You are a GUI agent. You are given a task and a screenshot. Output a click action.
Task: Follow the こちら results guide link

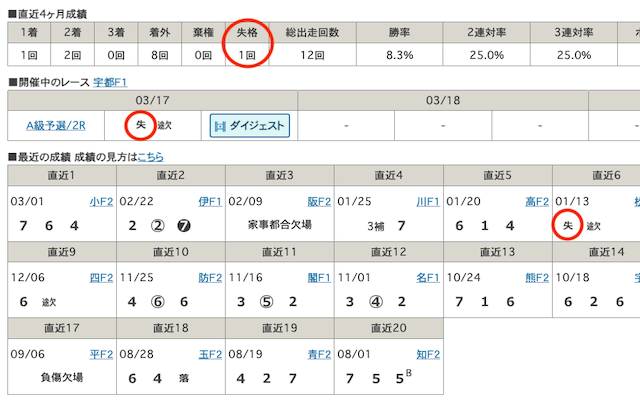[151, 157]
